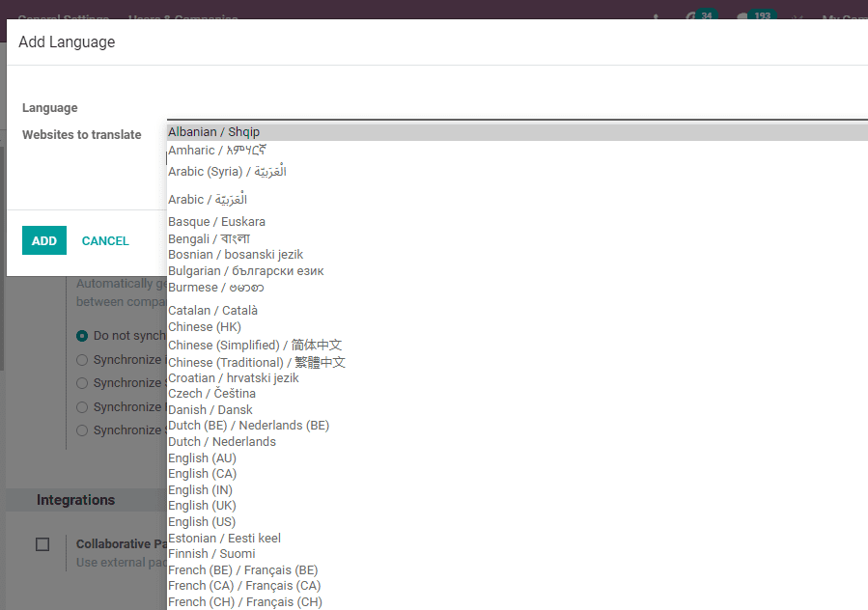Select the fourth Synchronize radio option
Image resolution: width=868 pixels, height=610 pixels.
[x=82, y=430]
